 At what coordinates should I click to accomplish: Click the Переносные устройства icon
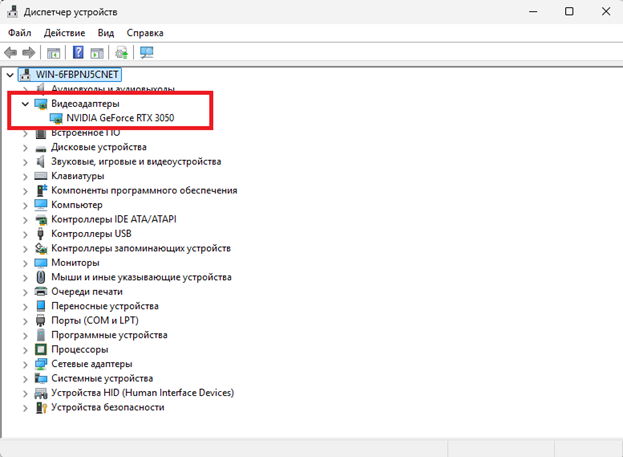pyautogui.click(x=41, y=306)
